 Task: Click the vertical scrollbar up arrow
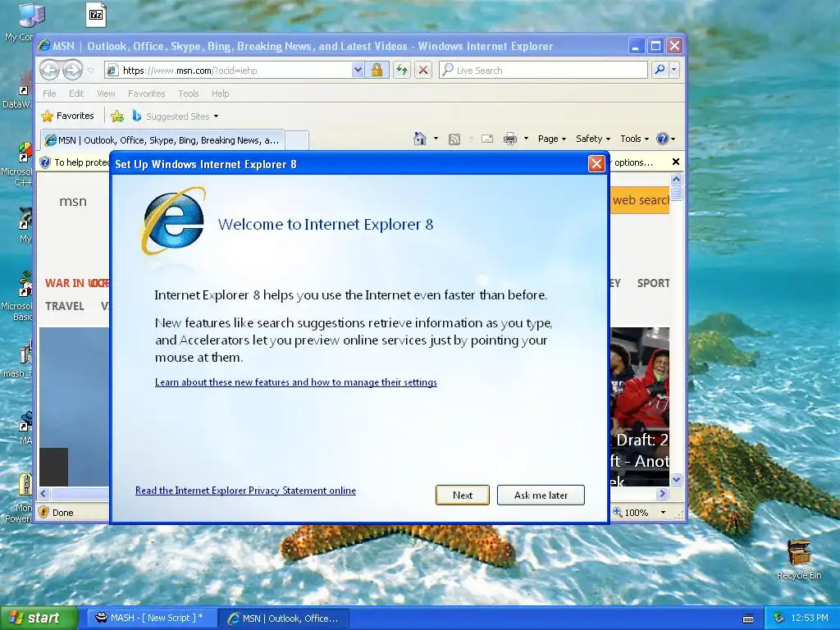[676, 180]
